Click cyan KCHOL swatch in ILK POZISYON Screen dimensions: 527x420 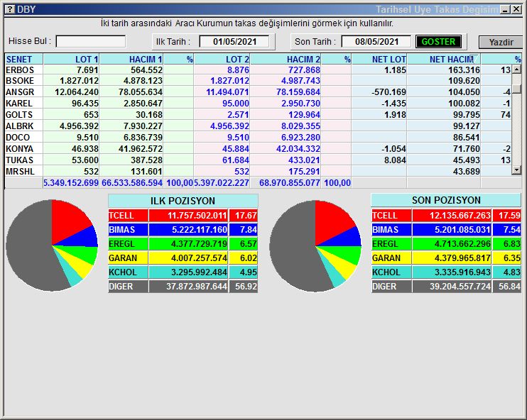[x=128, y=272]
